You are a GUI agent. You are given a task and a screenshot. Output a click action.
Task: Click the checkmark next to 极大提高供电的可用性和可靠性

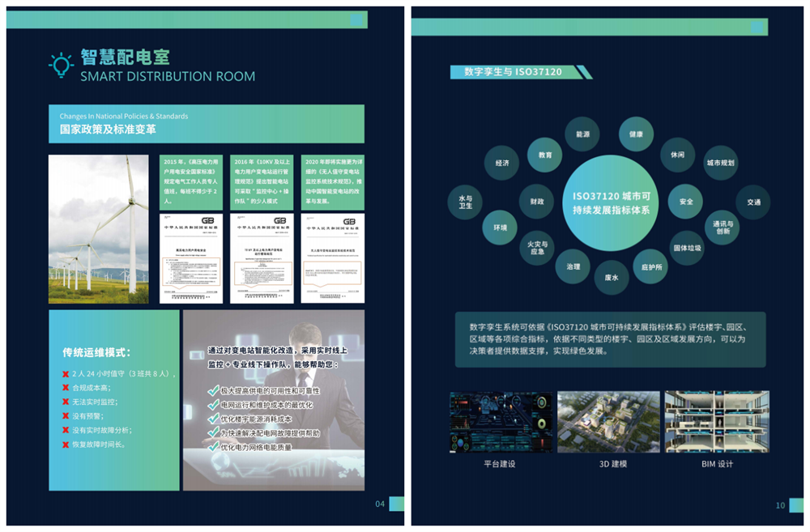pyautogui.click(x=214, y=391)
